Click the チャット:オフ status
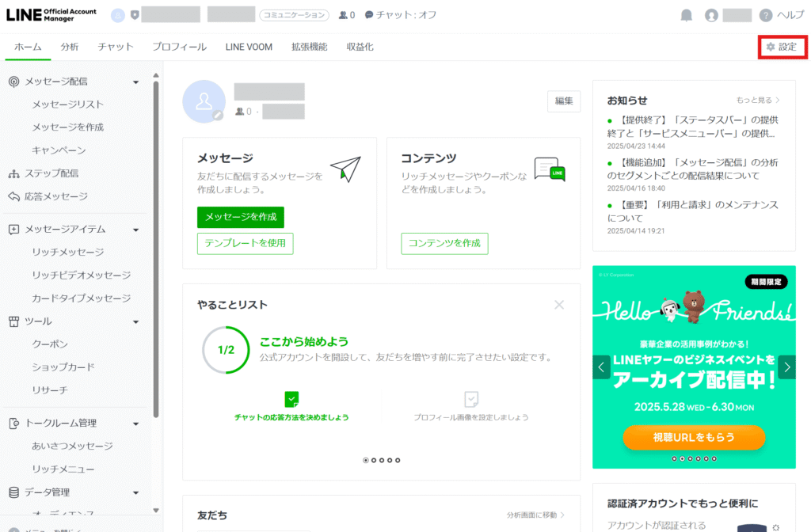Viewport: 811px width, 532px height. click(401, 15)
